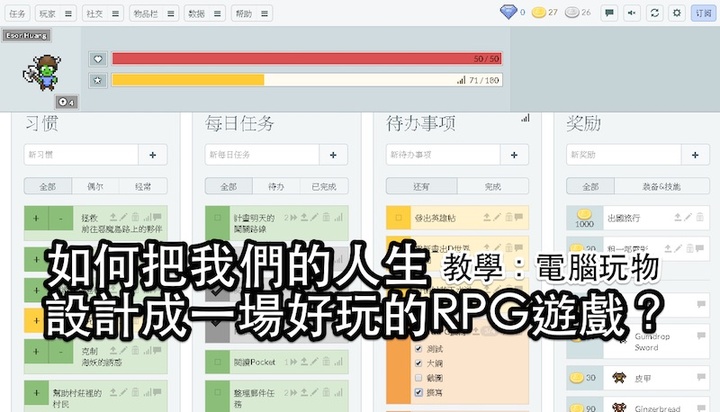The height and width of the screenshot is (412, 720).
Task: Buy the 出國旅行 reward for 1000 gold
Action: 584,218
